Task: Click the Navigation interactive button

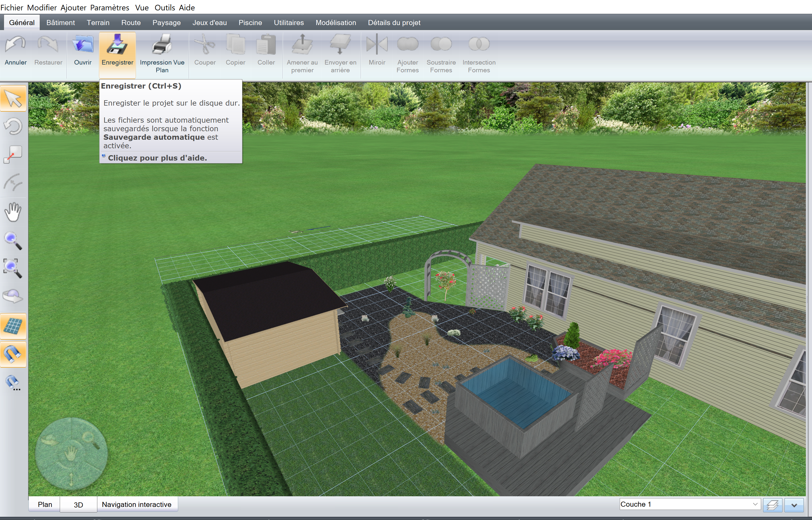Action: (135, 504)
